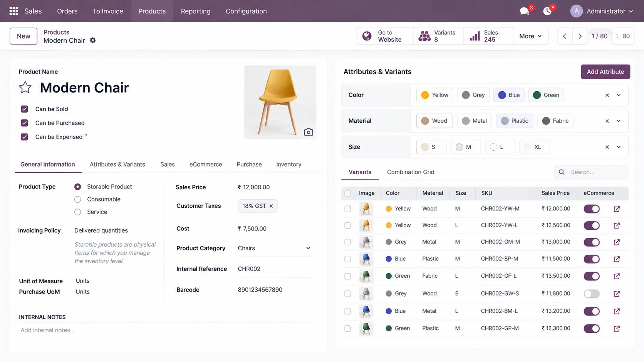Switch to the Purchase tab

249,164
